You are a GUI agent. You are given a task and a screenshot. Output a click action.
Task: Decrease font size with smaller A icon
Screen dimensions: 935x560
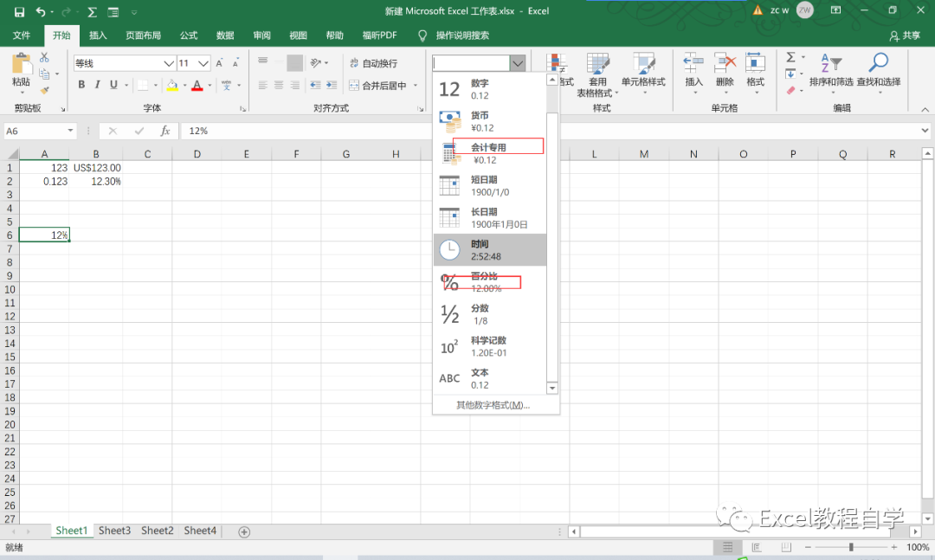click(x=235, y=63)
